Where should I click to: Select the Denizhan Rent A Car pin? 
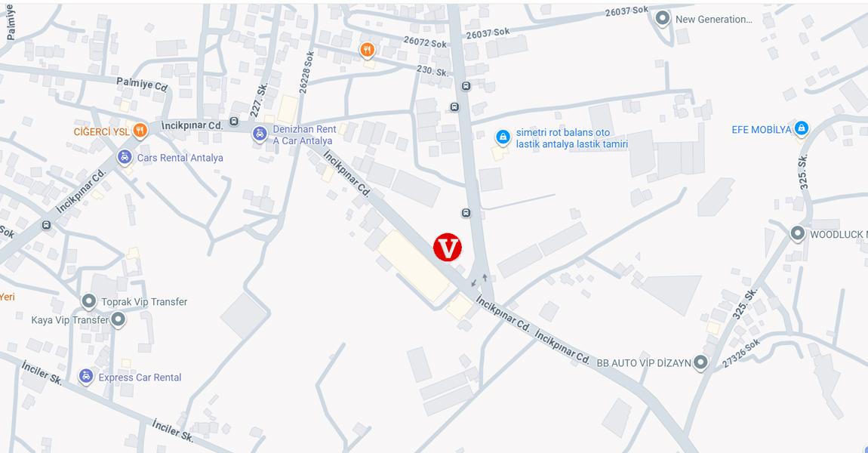259,134
